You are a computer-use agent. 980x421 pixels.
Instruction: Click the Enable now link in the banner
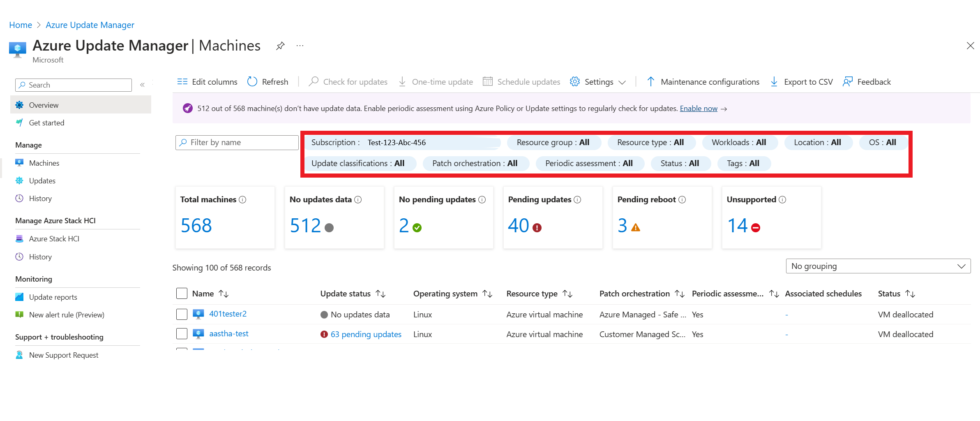tap(699, 109)
